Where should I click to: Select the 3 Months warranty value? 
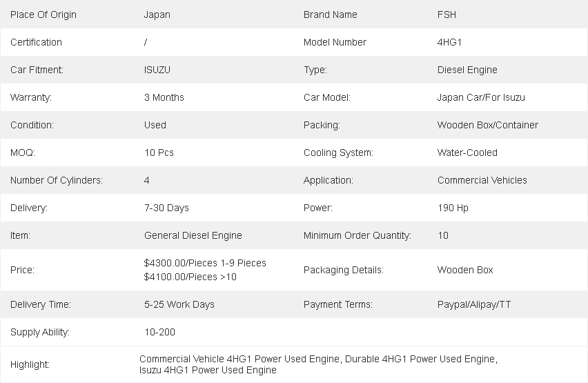click(x=164, y=97)
